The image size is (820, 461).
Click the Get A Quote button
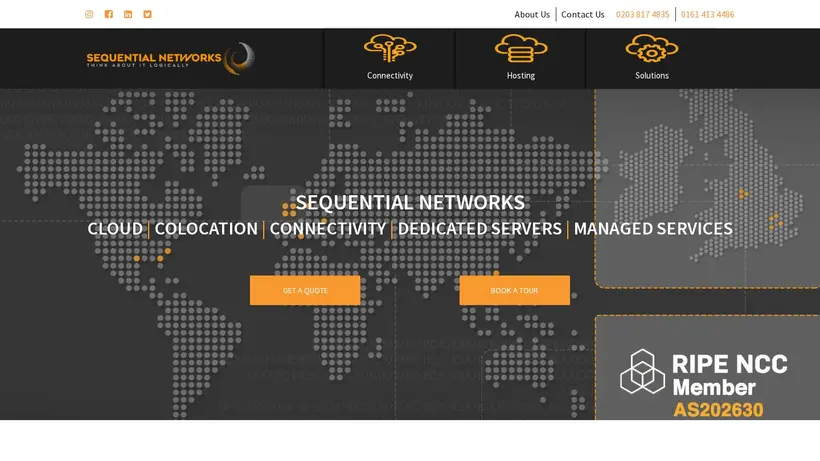tap(305, 290)
